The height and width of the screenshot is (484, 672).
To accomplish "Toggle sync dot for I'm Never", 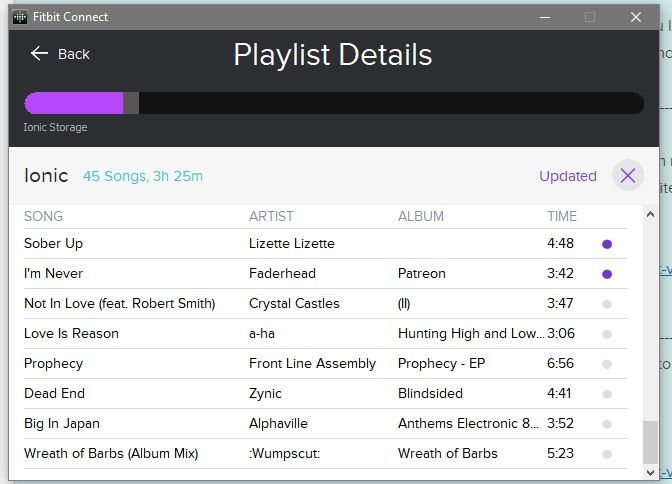I will 607,274.
